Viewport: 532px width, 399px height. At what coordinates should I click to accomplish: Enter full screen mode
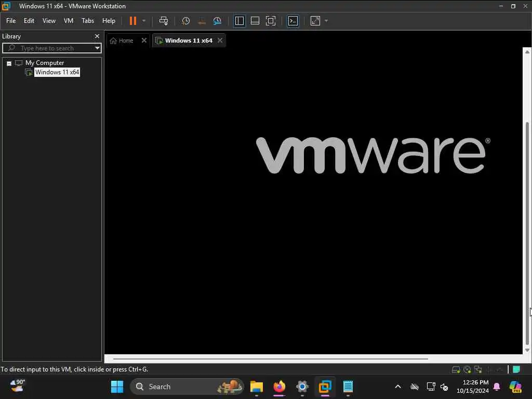click(x=270, y=21)
